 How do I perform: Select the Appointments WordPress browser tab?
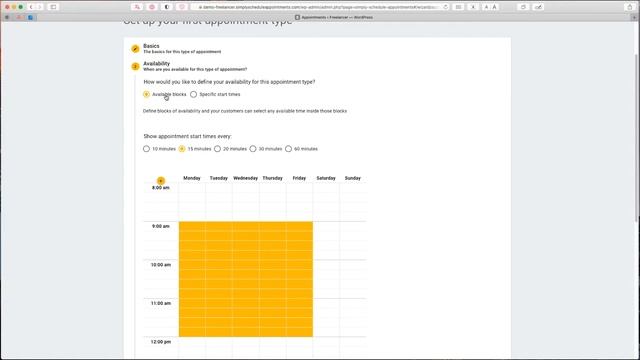pos(334,18)
